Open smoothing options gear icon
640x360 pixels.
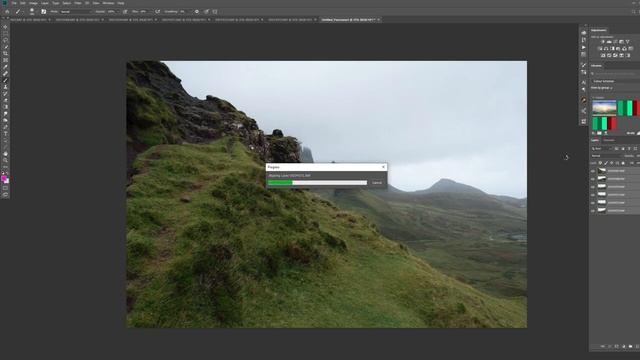(x=197, y=12)
